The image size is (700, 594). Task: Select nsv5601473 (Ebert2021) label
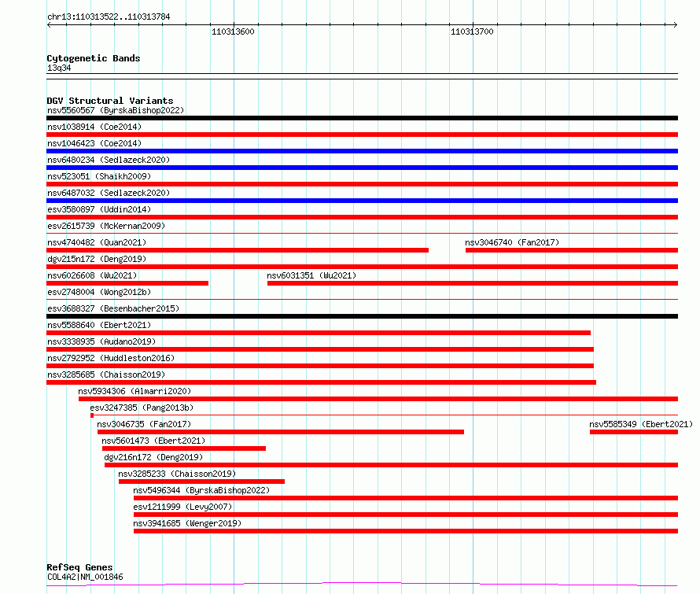click(153, 441)
